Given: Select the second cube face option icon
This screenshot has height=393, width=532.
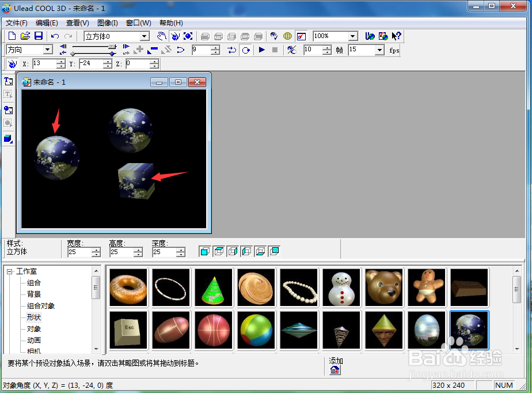Looking at the screenshot, I should point(219,251).
